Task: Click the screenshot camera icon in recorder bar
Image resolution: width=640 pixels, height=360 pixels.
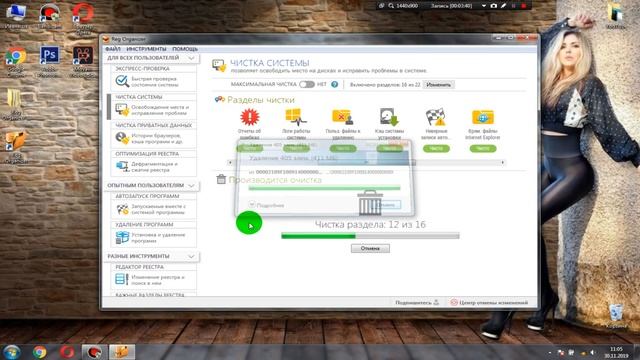Action: click(493, 6)
